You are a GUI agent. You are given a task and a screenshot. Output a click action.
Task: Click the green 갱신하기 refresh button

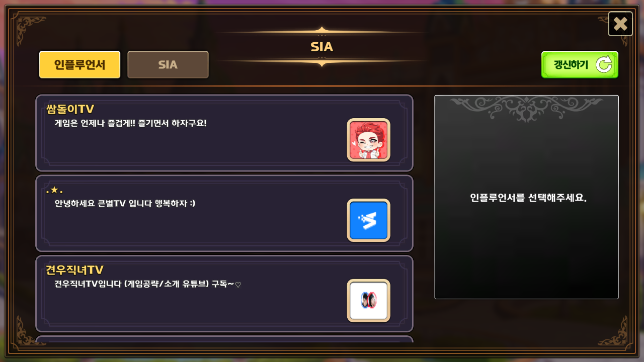point(580,65)
